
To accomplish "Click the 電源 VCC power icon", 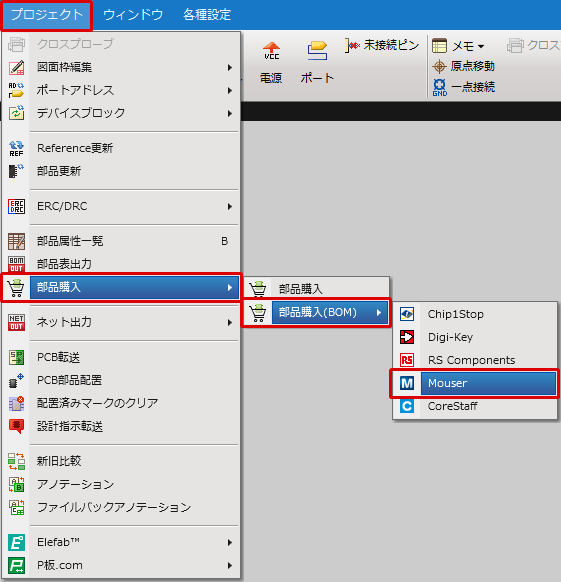I will point(271,50).
